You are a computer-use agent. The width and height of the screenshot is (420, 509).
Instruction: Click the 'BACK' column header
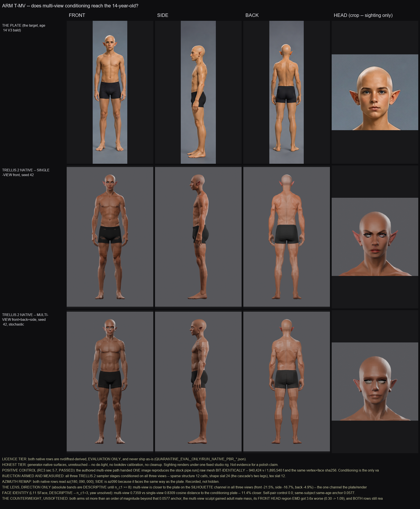(x=252, y=15)
